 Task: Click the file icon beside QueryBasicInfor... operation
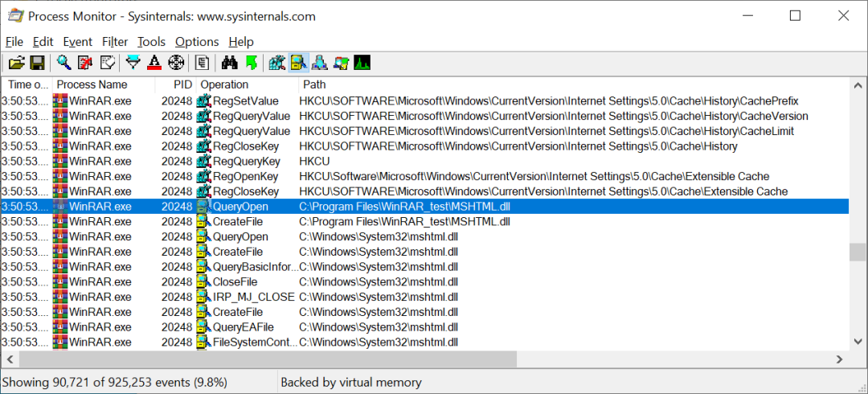click(204, 266)
